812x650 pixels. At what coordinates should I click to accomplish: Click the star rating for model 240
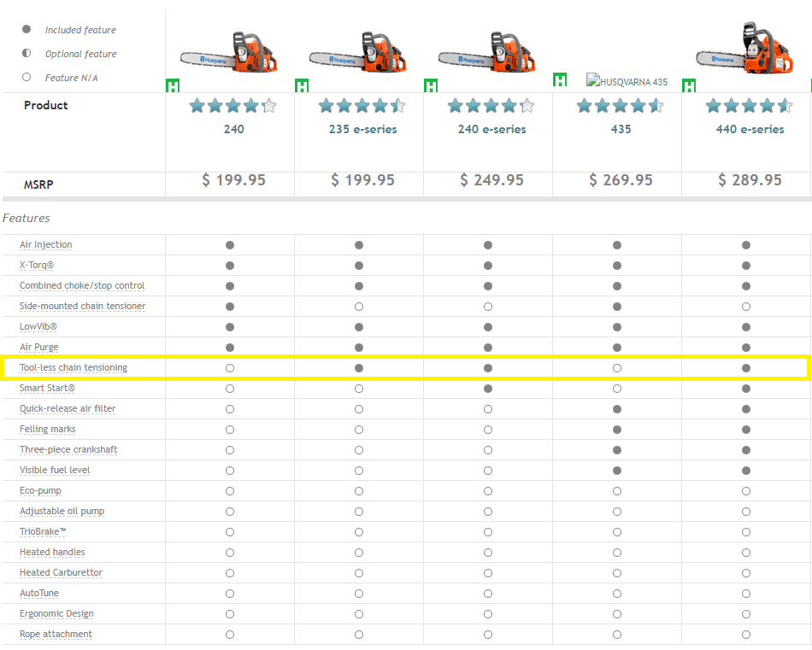233,106
